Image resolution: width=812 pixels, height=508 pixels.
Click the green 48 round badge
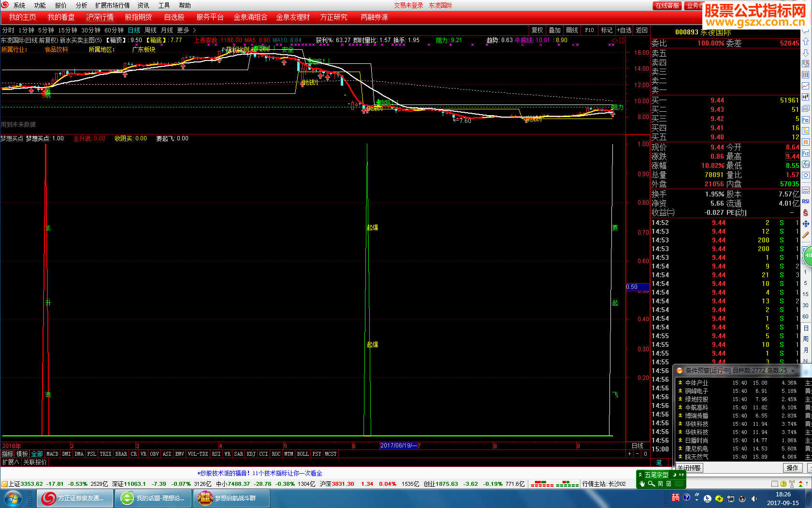(808, 255)
